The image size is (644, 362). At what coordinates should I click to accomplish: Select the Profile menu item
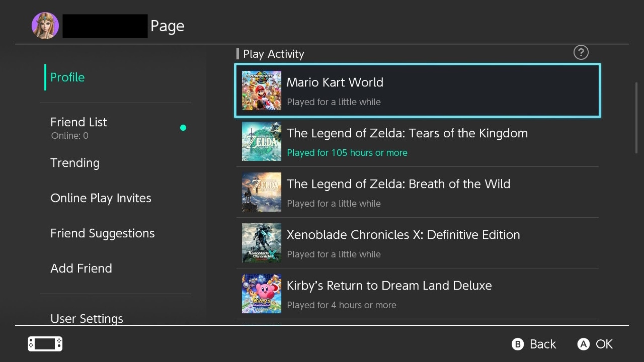[67, 77]
